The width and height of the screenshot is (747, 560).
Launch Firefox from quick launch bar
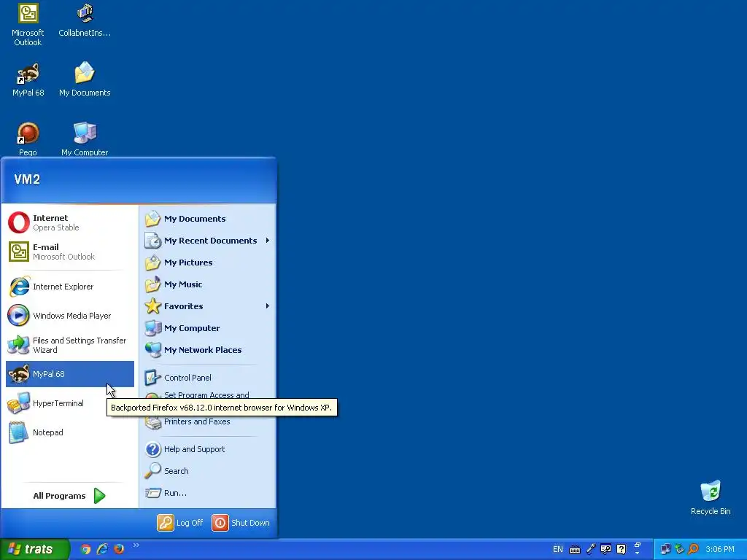tap(119, 549)
